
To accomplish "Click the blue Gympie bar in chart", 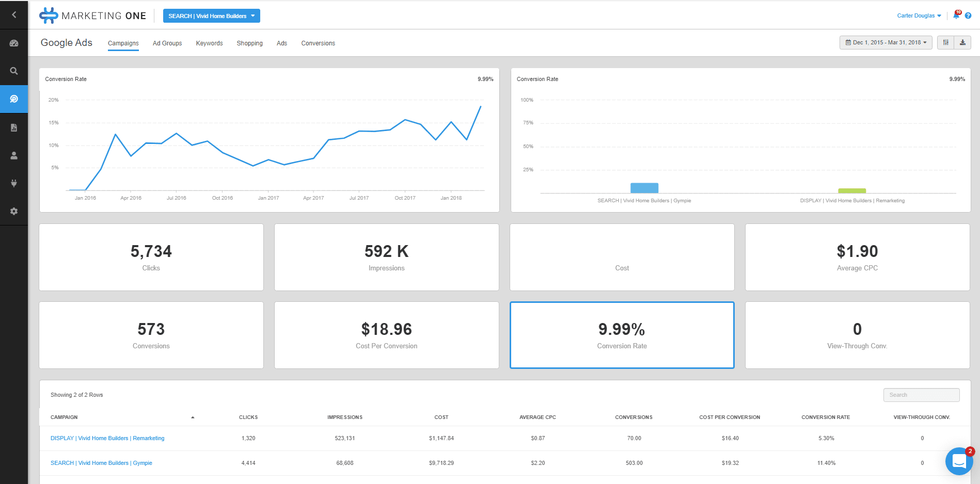I will pyautogui.click(x=644, y=188).
